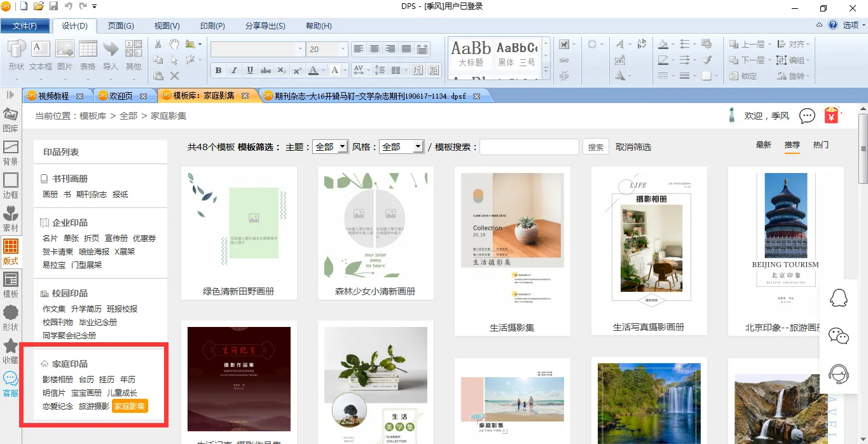Click the 搜索 search button
The height and width of the screenshot is (444, 868).
[x=595, y=147]
